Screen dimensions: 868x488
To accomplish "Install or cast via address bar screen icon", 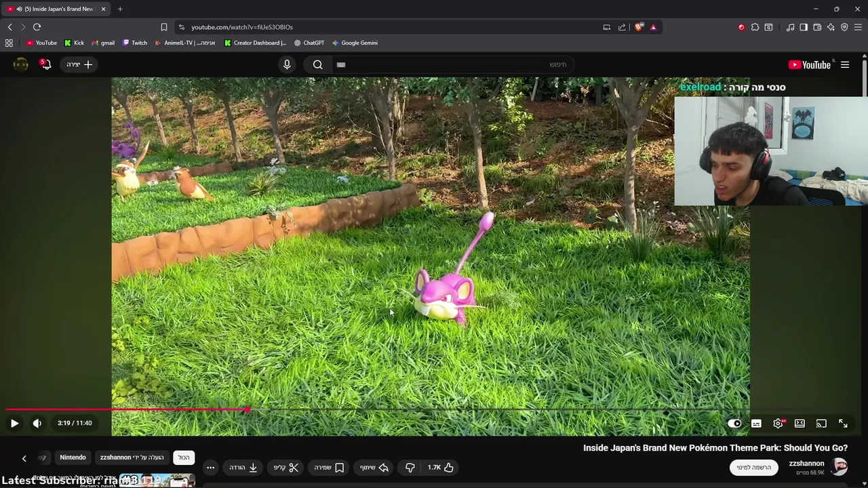I will (x=607, y=27).
